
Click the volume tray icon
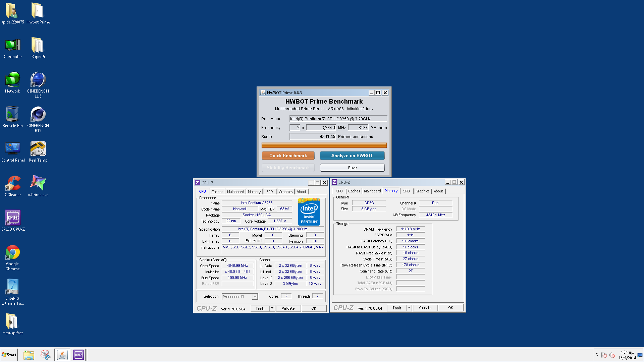612,355
